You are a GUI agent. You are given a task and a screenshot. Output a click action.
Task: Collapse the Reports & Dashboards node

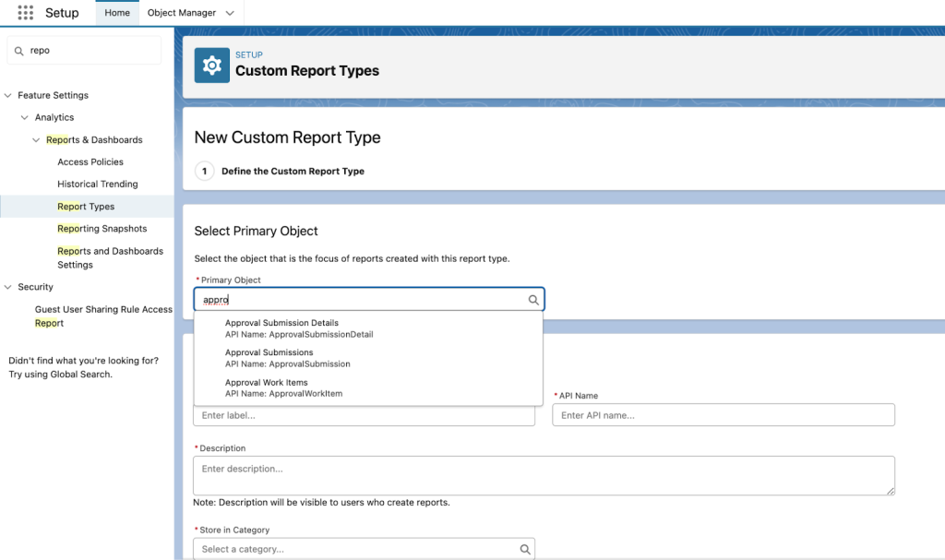coord(36,140)
